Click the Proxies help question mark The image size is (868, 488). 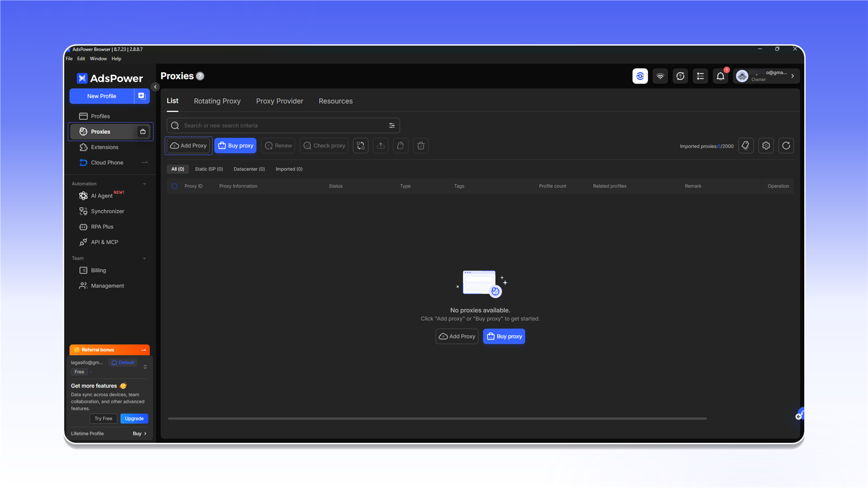click(200, 76)
